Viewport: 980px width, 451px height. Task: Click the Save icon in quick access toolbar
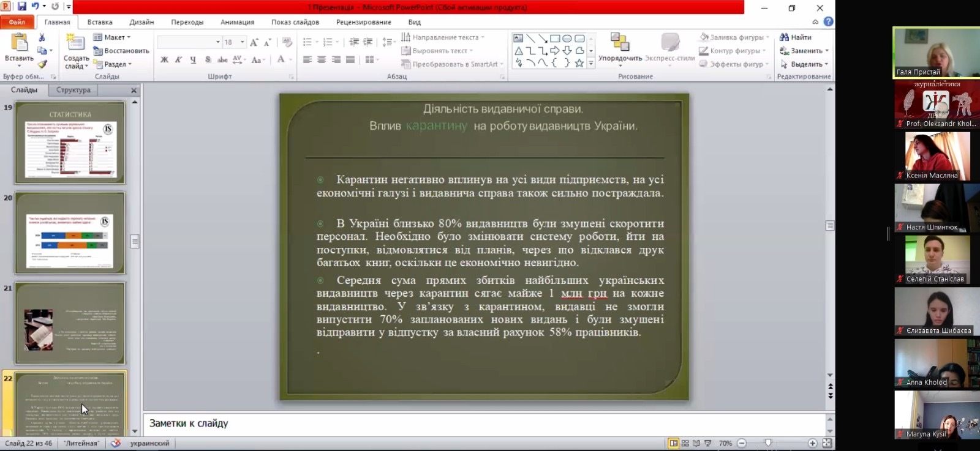click(x=22, y=7)
